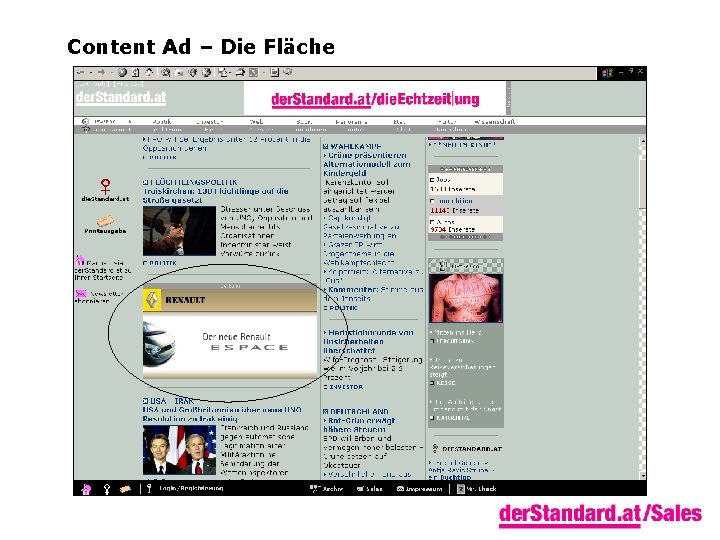
Task: Open the Jobs Inserate entry
Action: [465, 184]
